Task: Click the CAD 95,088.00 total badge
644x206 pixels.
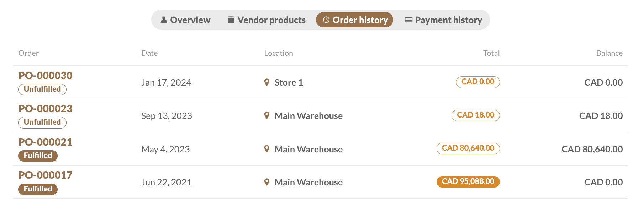Action: coord(468,181)
